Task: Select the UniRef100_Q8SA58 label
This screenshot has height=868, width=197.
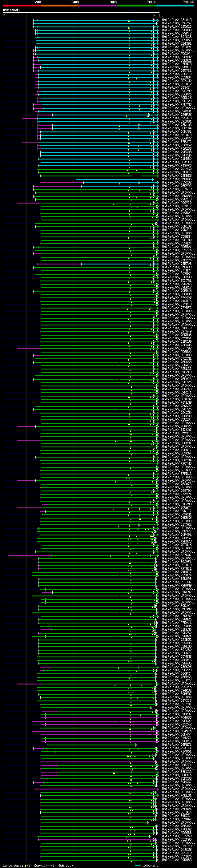Action: 177,40
